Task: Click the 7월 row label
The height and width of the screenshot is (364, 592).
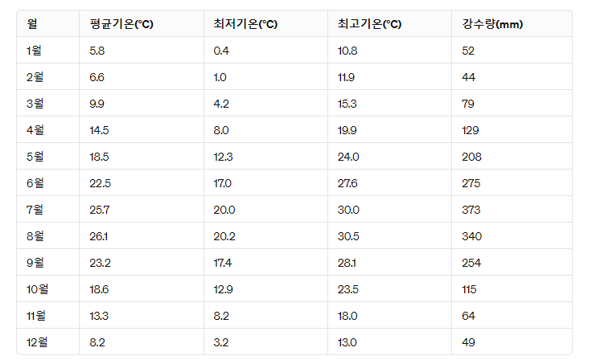Action: 35,210
